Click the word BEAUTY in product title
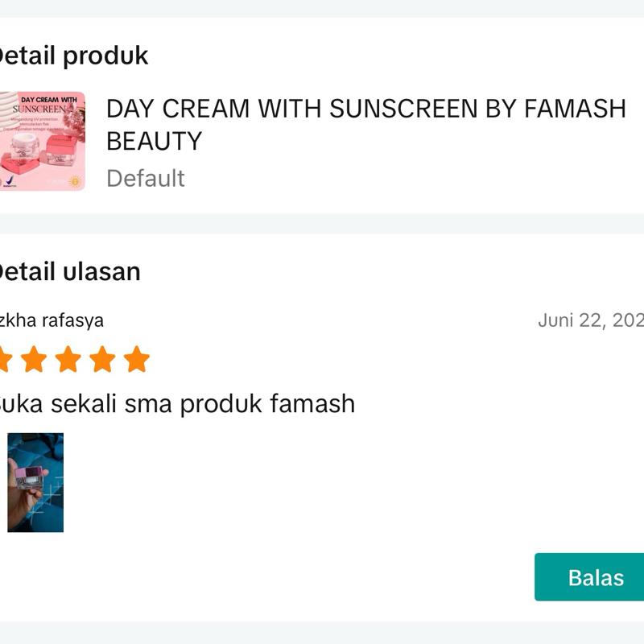This screenshot has height=644, width=644. 155,141
